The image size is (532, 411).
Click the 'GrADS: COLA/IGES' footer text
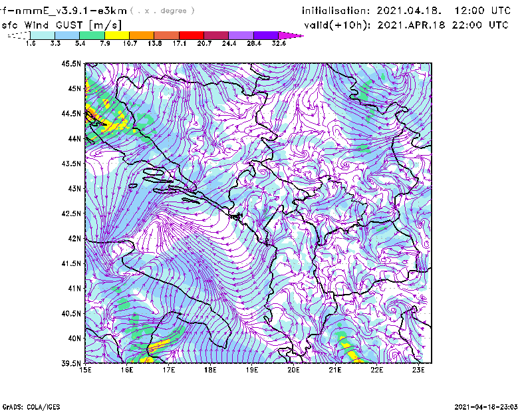pyautogui.click(x=31, y=407)
